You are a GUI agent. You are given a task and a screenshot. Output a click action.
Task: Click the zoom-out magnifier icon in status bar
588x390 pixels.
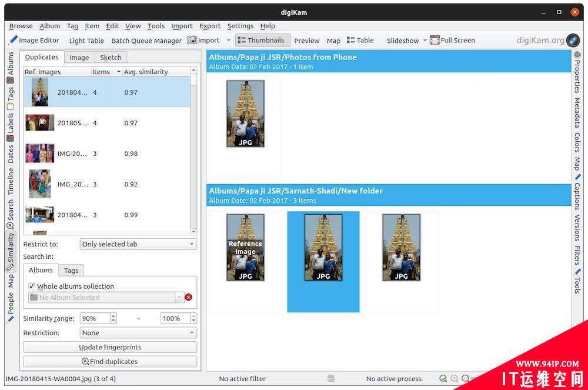465,378
